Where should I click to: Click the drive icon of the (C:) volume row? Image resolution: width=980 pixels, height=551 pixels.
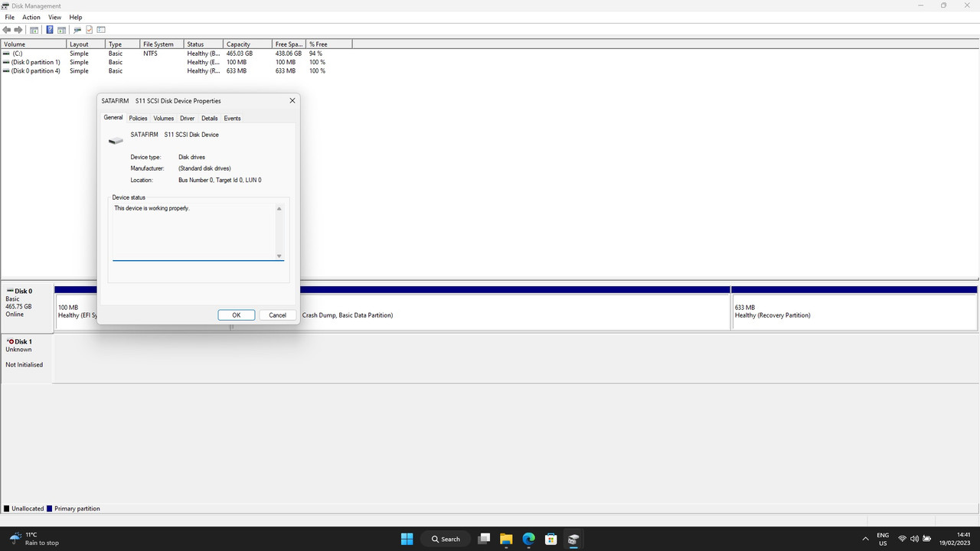[6, 54]
